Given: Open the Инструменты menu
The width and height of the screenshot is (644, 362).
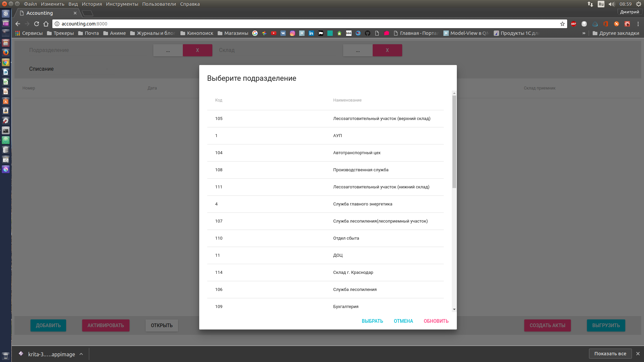Looking at the screenshot, I should pos(122,4).
